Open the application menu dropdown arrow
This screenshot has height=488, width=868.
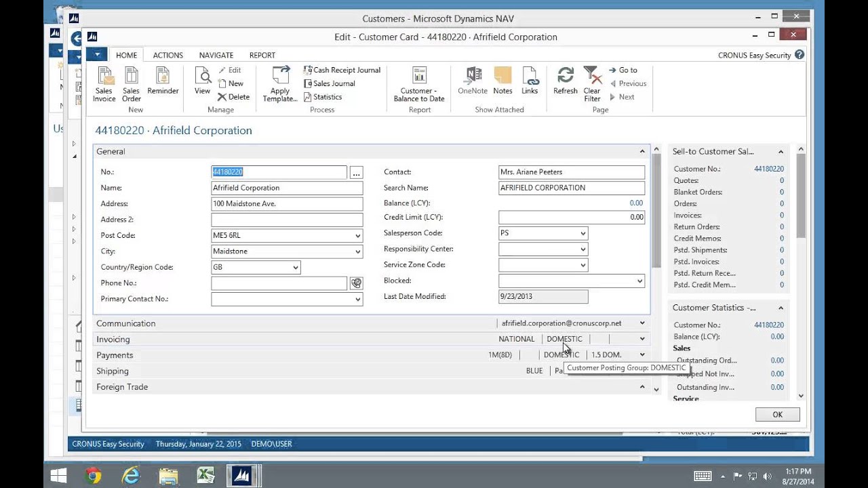(x=97, y=55)
